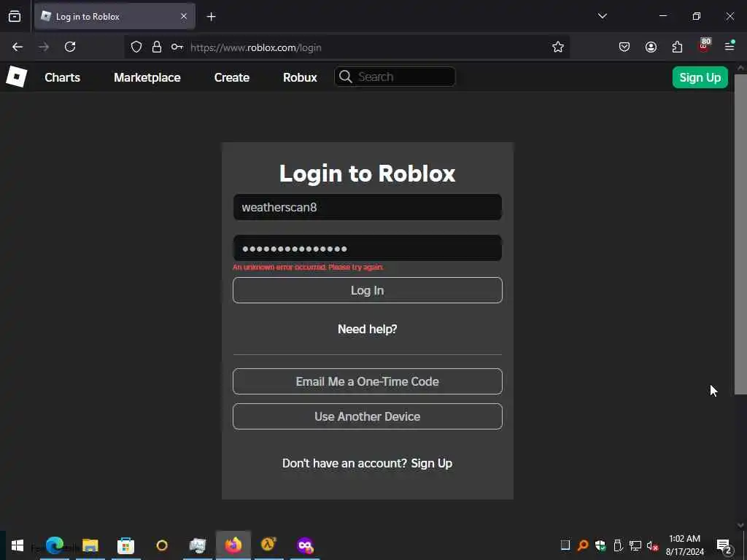Click the tracking protection shield icon
The width and height of the screenshot is (747, 560).
(136, 47)
